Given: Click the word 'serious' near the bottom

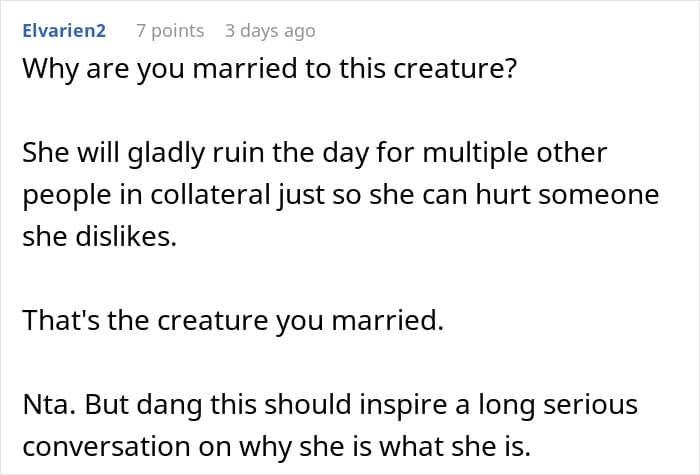Looking at the screenshot, I should point(587,405).
